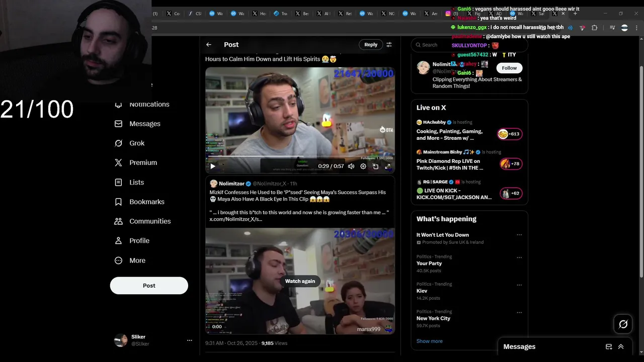The width and height of the screenshot is (644, 362).
Task: Play the top Mizkif video
Action: (213, 166)
